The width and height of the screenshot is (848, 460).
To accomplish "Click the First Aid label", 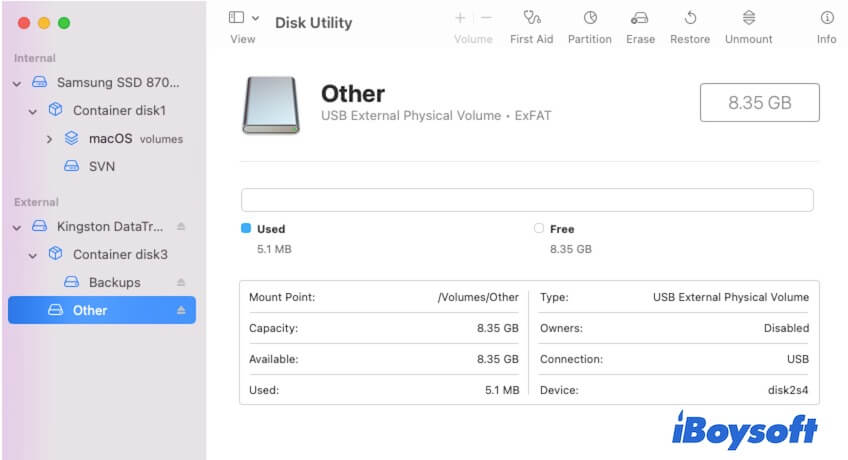I will coord(532,39).
